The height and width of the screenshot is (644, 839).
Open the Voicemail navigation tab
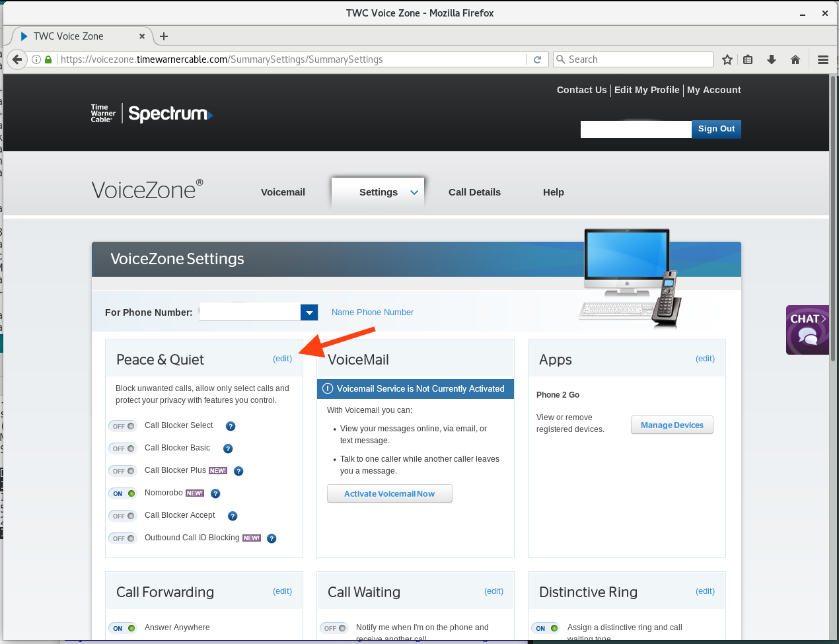(283, 192)
